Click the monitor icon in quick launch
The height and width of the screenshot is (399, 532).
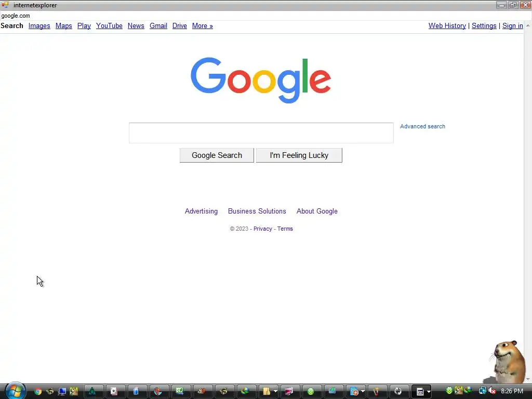click(62, 392)
